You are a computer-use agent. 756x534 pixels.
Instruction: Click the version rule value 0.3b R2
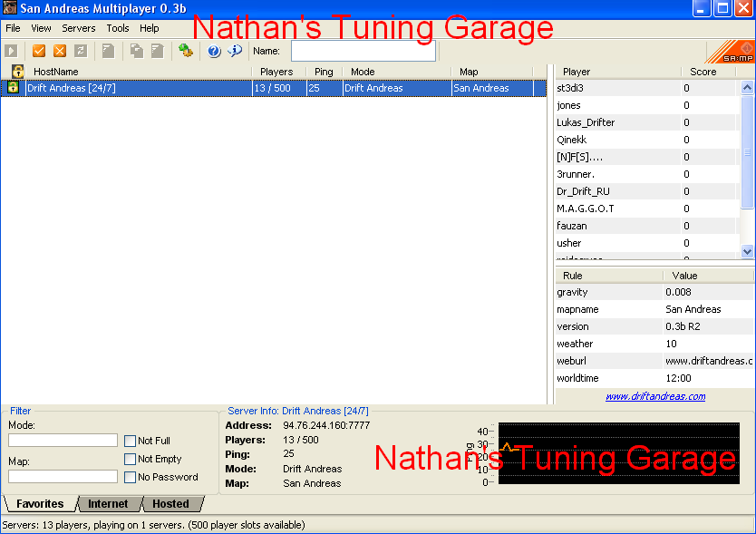pyautogui.click(x=683, y=326)
